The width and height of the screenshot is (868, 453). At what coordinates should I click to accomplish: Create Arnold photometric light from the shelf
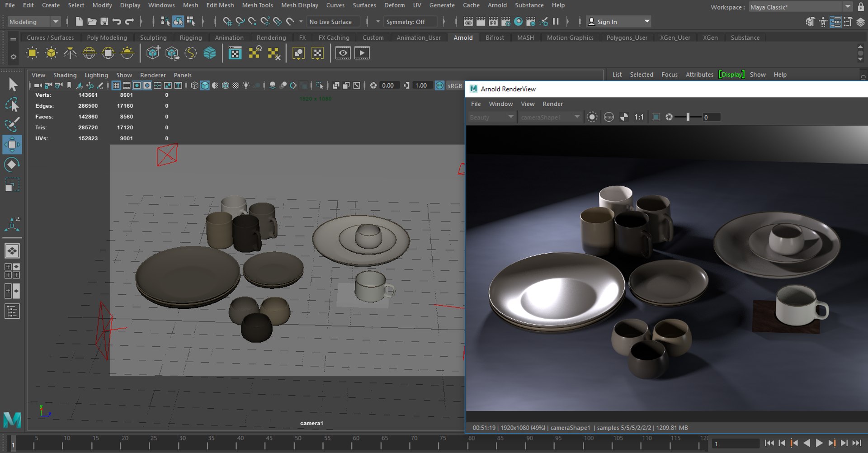70,53
